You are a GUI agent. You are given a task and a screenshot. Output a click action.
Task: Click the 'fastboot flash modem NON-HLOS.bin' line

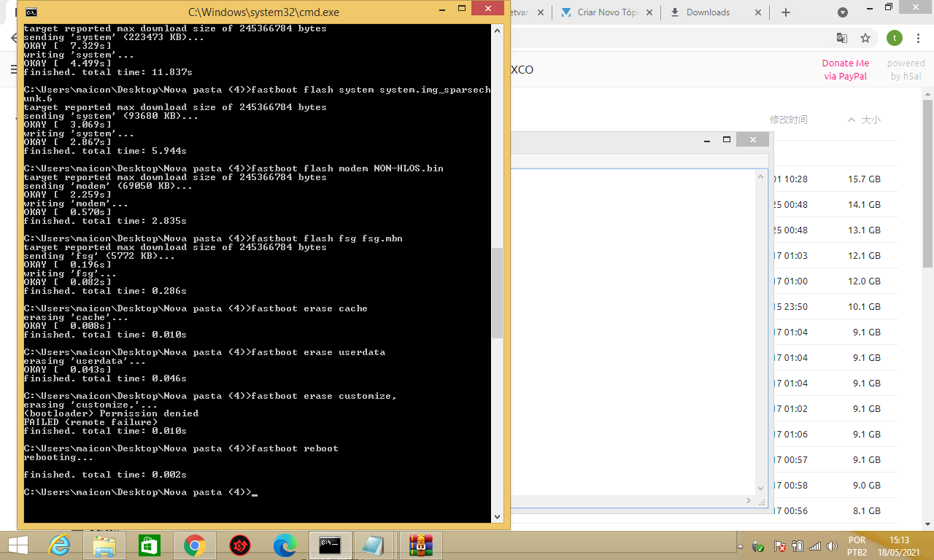click(x=233, y=168)
